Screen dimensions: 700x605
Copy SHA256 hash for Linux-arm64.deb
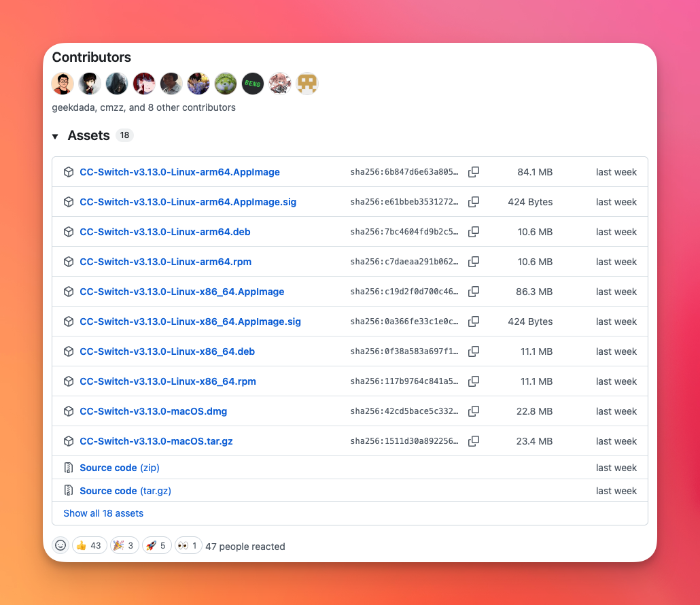[474, 232]
